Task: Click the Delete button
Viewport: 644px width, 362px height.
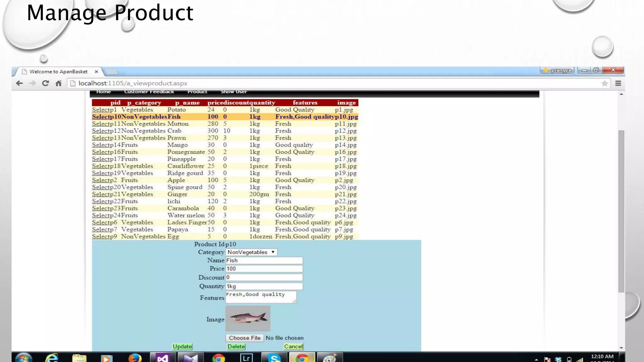Action: 236,346
